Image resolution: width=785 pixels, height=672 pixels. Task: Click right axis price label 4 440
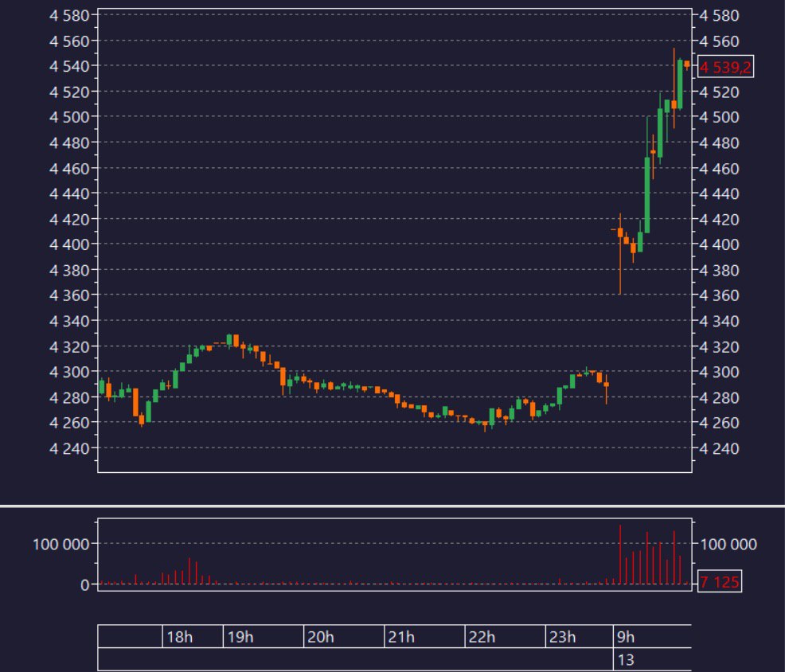tap(719, 193)
